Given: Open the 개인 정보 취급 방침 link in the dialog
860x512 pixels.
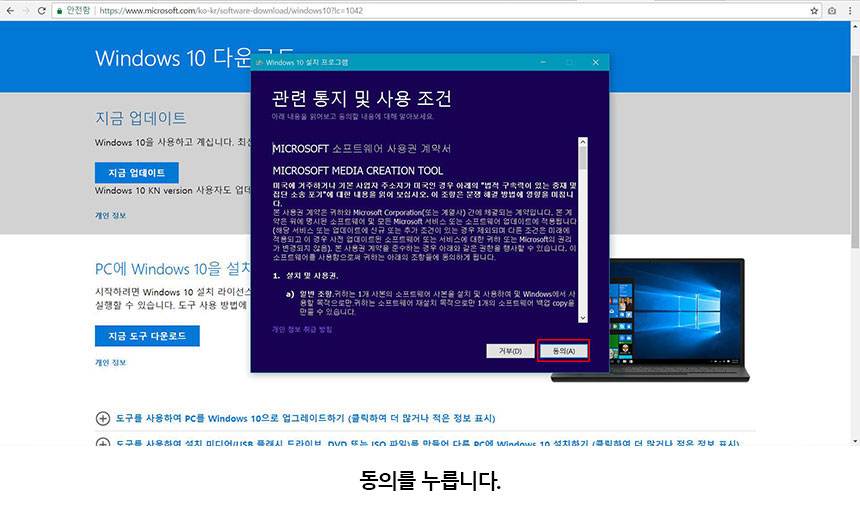Looking at the screenshot, I should tap(302, 329).
